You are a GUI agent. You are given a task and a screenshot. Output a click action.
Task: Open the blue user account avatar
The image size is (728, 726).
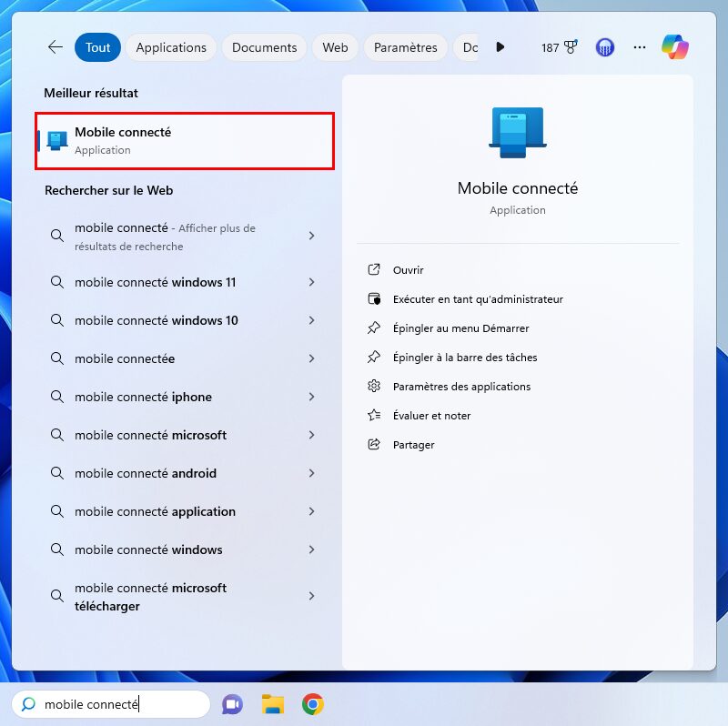point(604,47)
